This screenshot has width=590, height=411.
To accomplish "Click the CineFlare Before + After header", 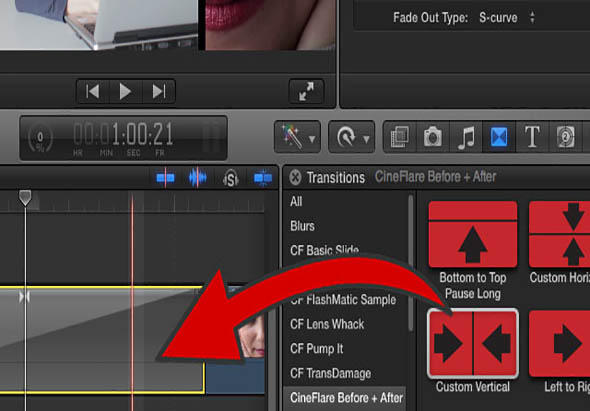I will 435,177.
